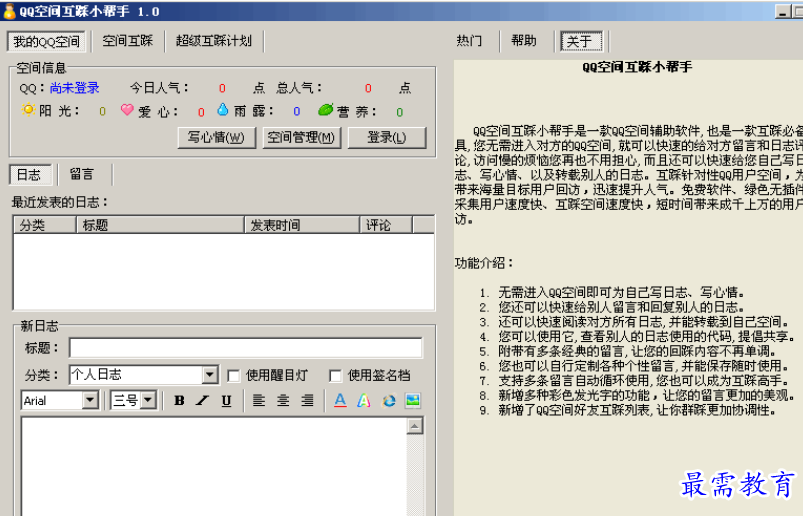Apply colorful glowing text effect
Image resolution: width=803 pixels, height=516 pixels.
tap(364, 400)
